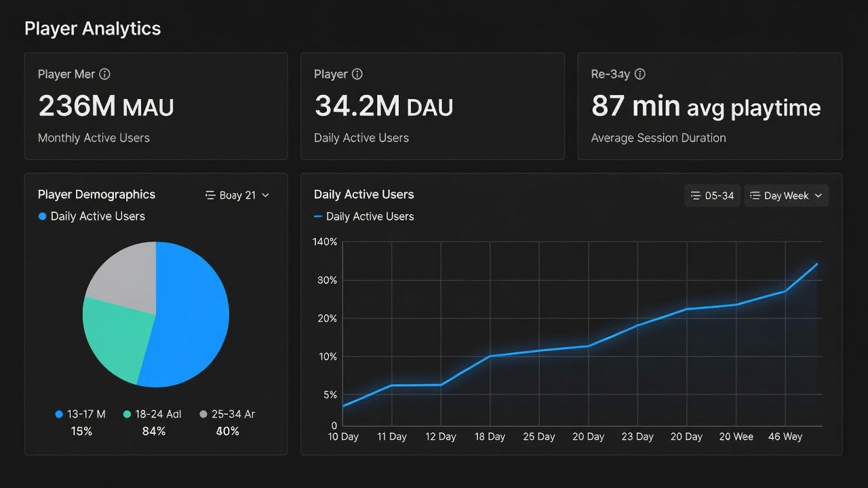
Task: Open the info icon on the DAU card
Action: [x=357, y=75]
